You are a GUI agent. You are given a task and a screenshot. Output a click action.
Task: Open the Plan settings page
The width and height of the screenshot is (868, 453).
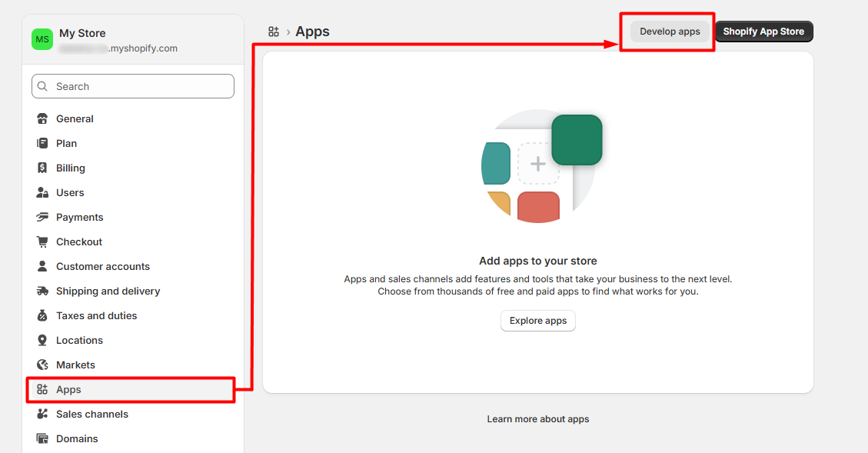(66, 144)
